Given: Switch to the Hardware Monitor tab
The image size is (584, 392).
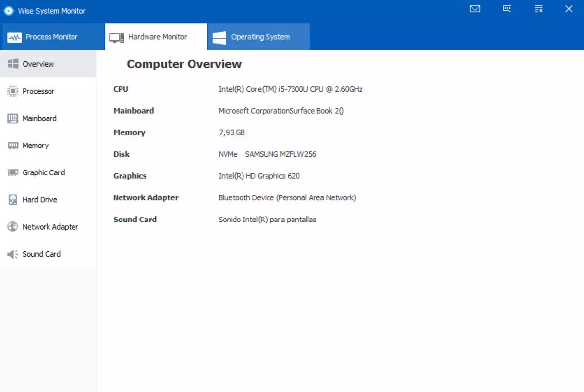Looking at the screenshot, I should coord(156,37).
